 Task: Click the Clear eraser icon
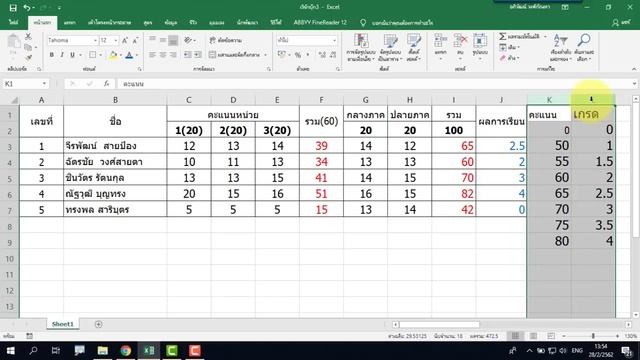coord(502,58)
